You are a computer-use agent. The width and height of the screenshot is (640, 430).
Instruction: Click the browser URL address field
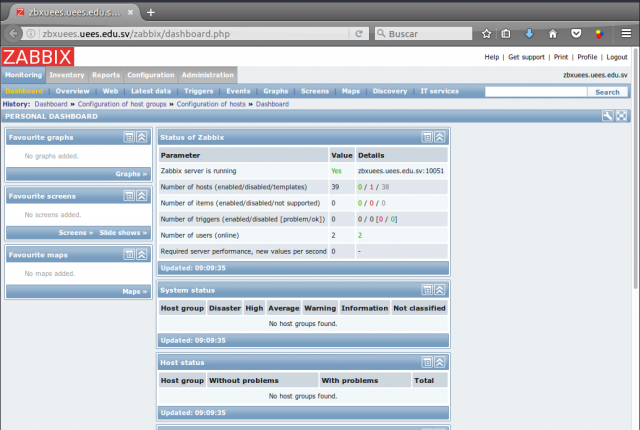[x=194, y=33]
